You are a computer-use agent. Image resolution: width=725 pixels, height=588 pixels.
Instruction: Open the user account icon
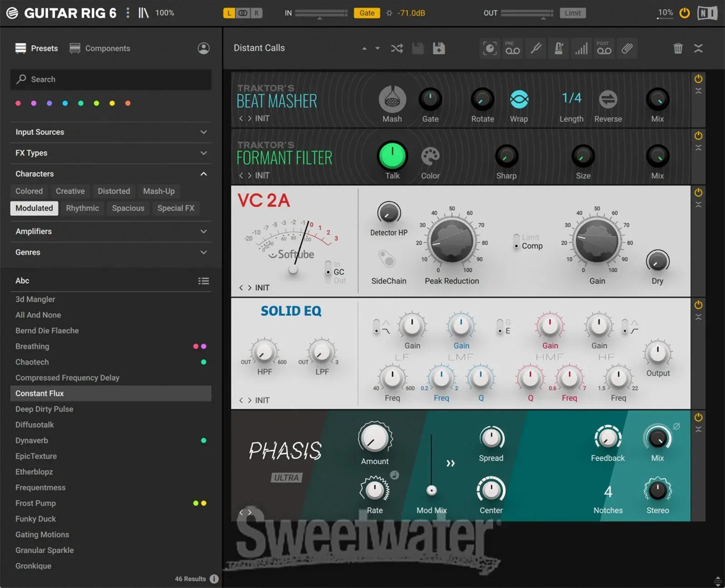(x=203, y=48)
